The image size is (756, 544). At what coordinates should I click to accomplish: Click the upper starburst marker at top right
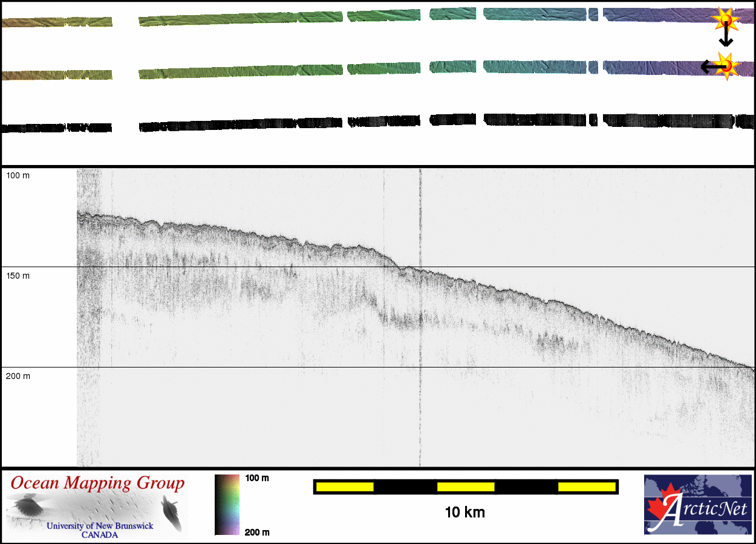[x=725, y=20]
